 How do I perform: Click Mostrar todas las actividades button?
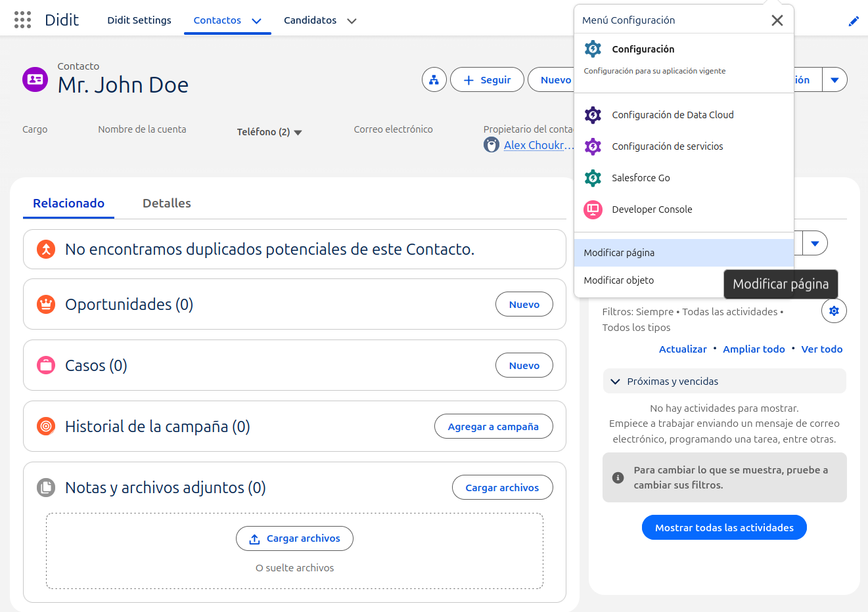click(x=724, y=527)
